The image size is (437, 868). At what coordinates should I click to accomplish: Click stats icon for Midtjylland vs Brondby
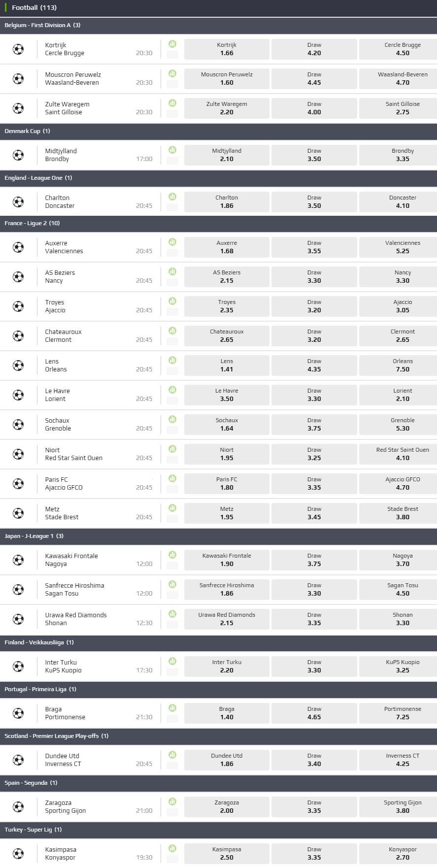(x=172, y=150)
